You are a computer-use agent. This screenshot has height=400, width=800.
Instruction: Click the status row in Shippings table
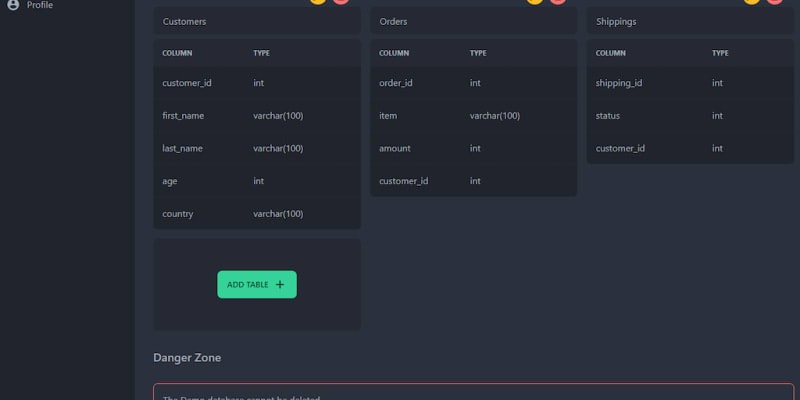pyautogui.click(x=690, y=116)
